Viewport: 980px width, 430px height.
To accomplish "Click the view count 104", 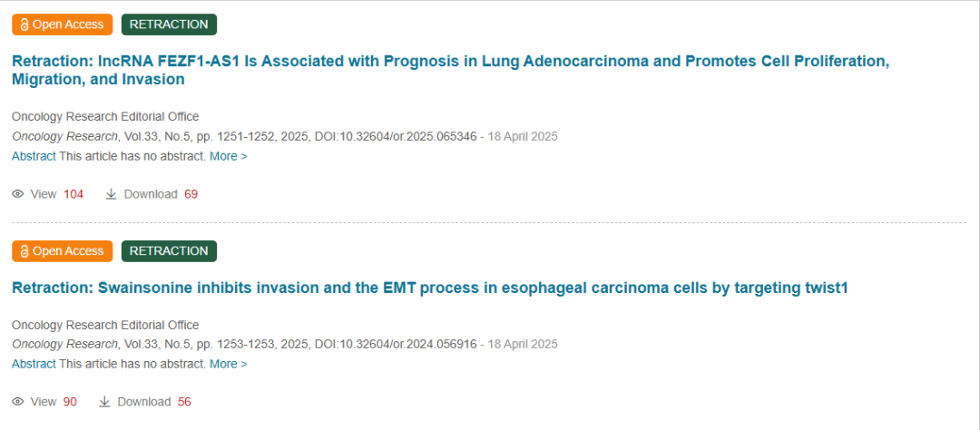I will pos(73,194).
